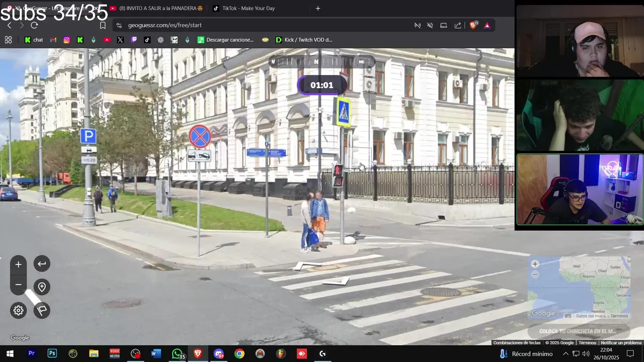Viewport: 644px width, 362px height.
Task: Open the X (Twitter) bookmark
Action: 120,40
